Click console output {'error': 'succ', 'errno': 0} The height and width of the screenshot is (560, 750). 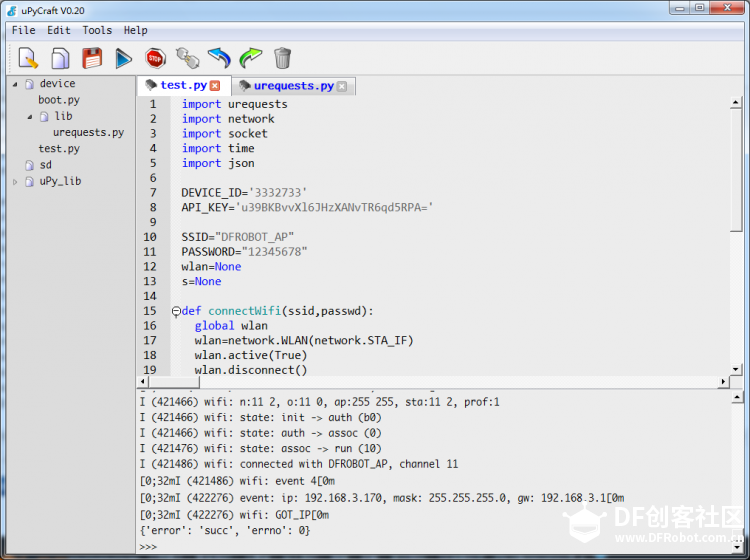225,530
